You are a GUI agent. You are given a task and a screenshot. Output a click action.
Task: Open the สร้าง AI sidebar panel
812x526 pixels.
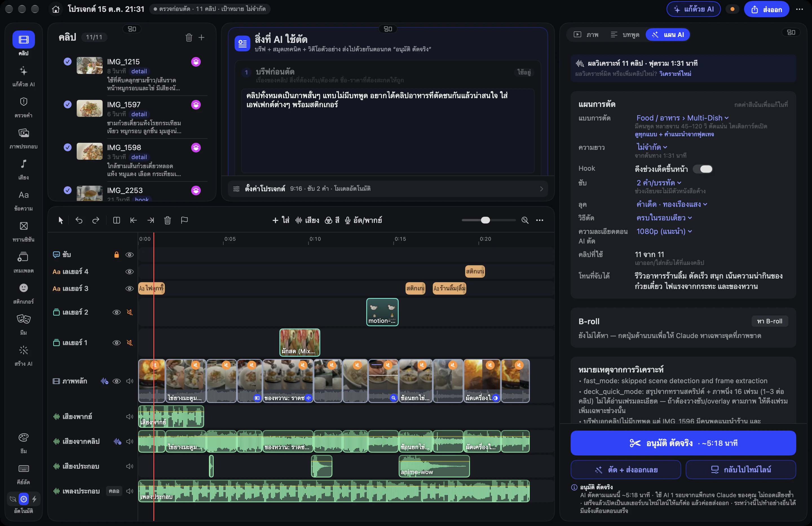click(x=23, y=356)
